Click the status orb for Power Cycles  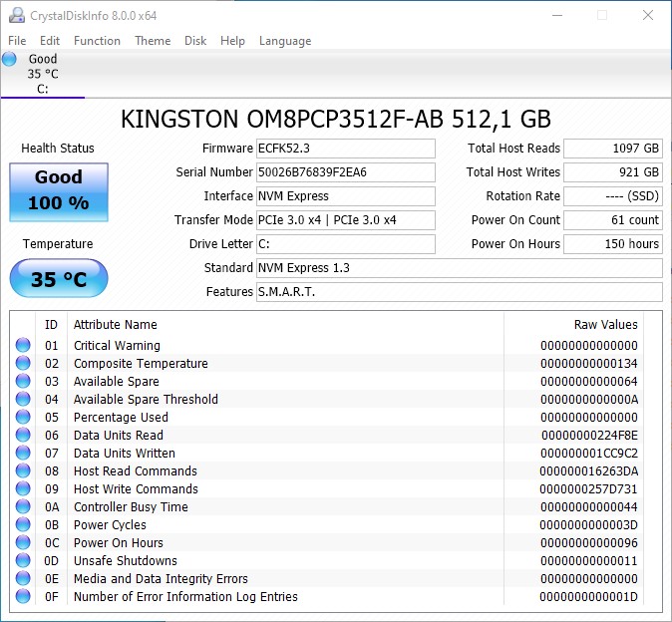click(x=23, y=524)
